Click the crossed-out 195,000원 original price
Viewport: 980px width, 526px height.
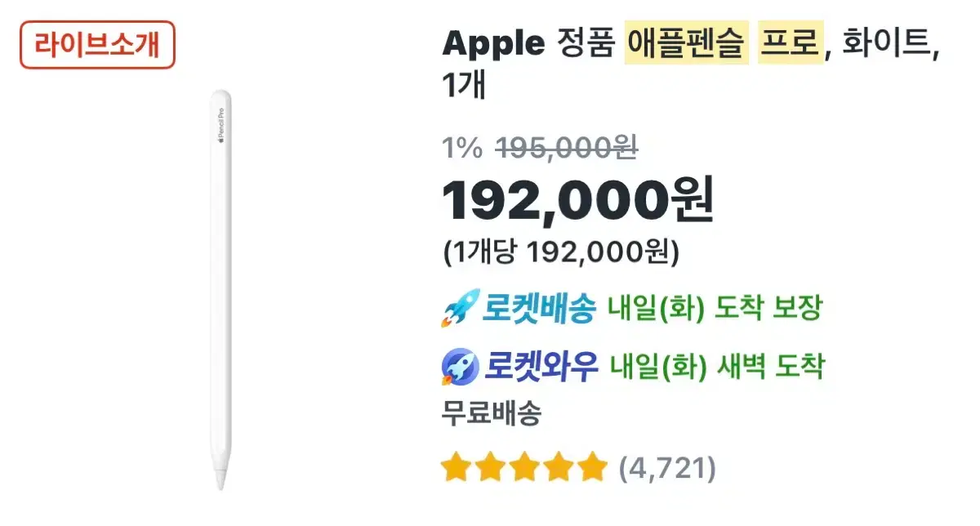click(x=567, y=148)
